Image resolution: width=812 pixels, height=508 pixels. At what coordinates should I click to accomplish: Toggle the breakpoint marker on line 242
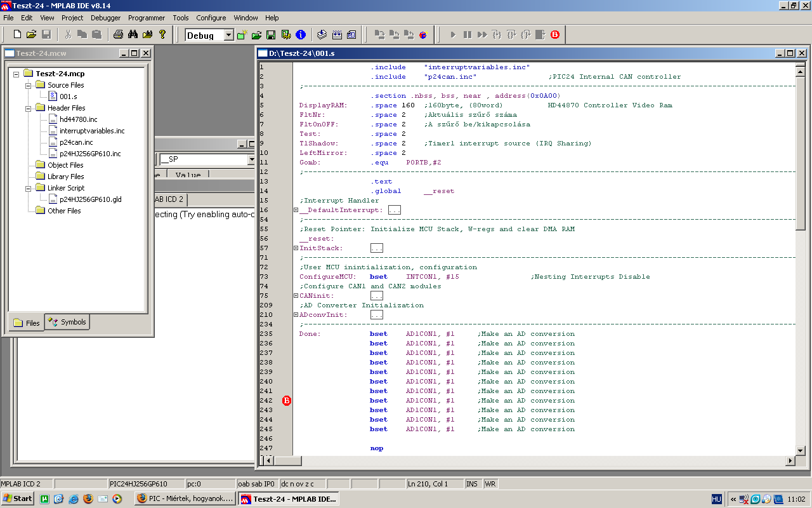[x=287, y=401]
